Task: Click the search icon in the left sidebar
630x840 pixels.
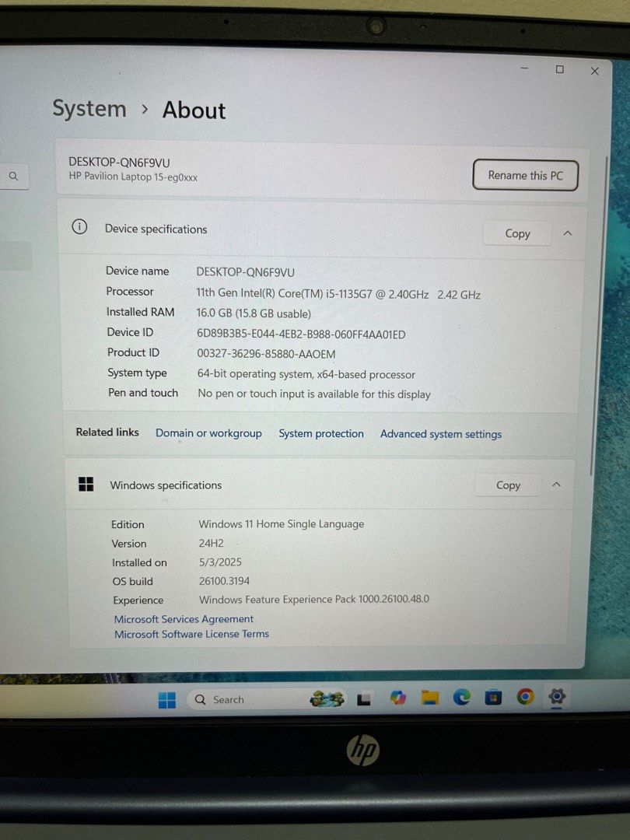Action: [x=14, y=176]
